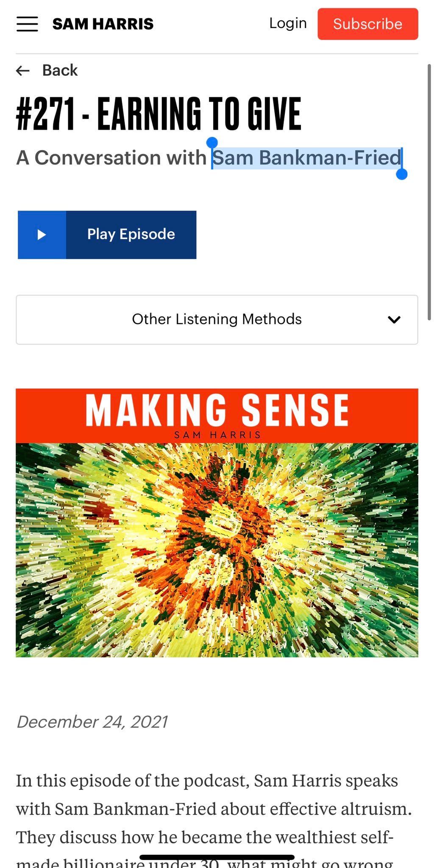Tap the #271 Earning to Give title
The width and height of the screenshot is (434, 868).
click(x=159, y=113)
